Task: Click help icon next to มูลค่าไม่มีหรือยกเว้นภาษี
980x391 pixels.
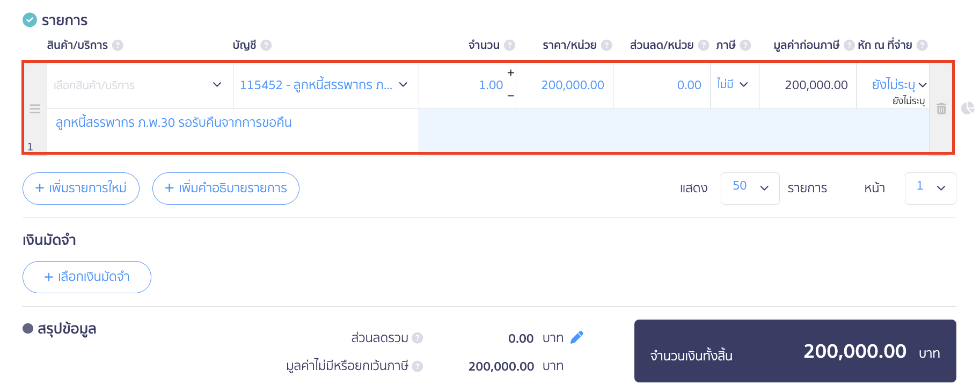Action: 418,366
